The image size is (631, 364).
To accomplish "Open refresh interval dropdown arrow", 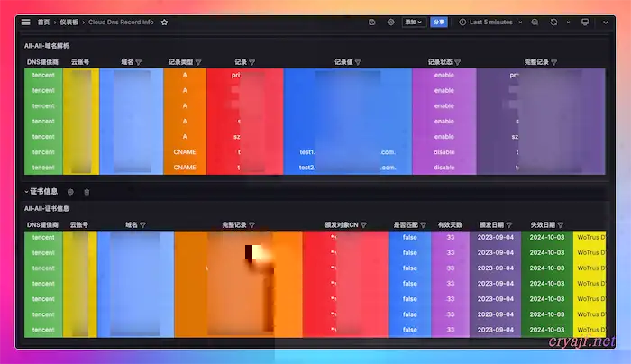I will (568, 23).
